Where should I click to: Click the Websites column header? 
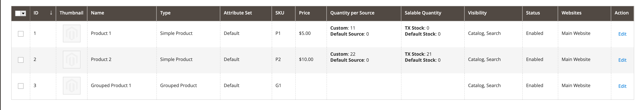(x=571, y=13)
